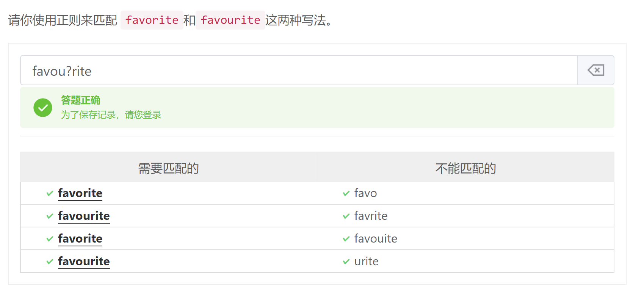Image resolution: width=644 pixels, height=307 pixels.
Task: Clear the regex input with the backspace icon
Action: click(x=595, y=70)
